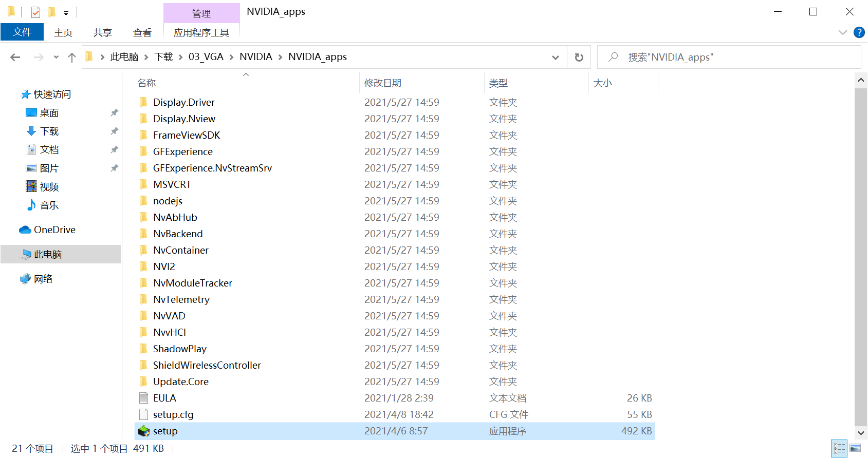Select the Display.Driver folder icon

tap(143, 102)
